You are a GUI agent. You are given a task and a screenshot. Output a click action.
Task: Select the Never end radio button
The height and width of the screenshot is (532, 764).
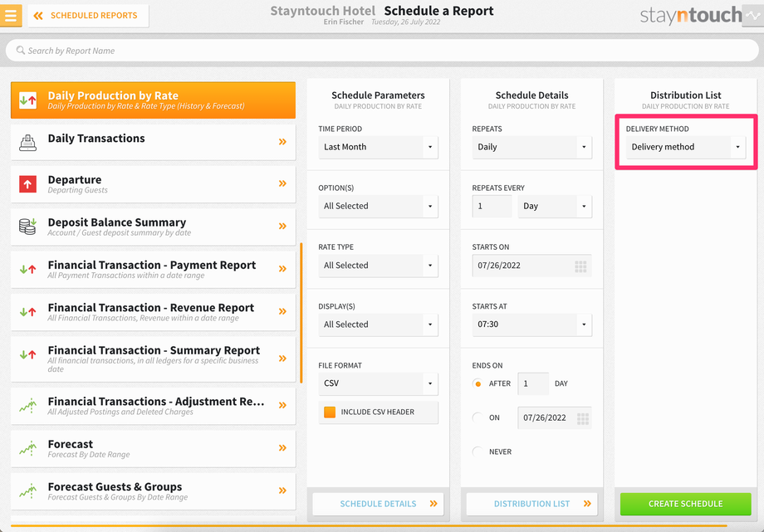[478, 451]
